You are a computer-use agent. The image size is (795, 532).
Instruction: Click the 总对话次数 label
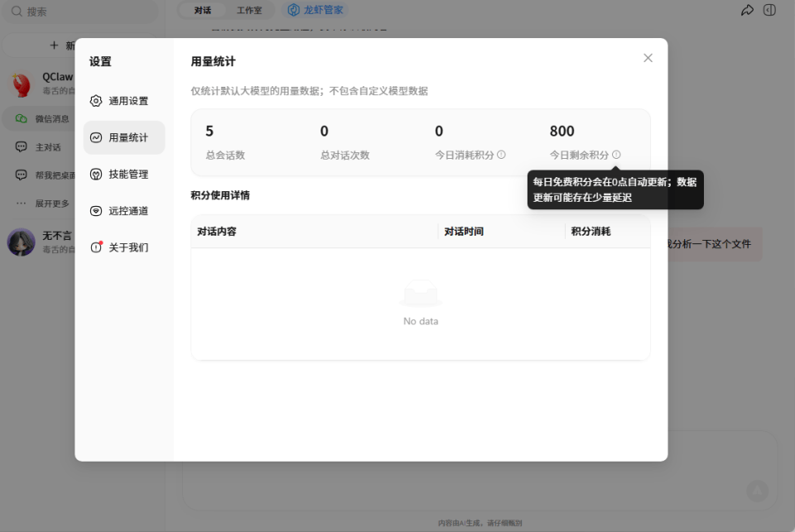[344, 155]
